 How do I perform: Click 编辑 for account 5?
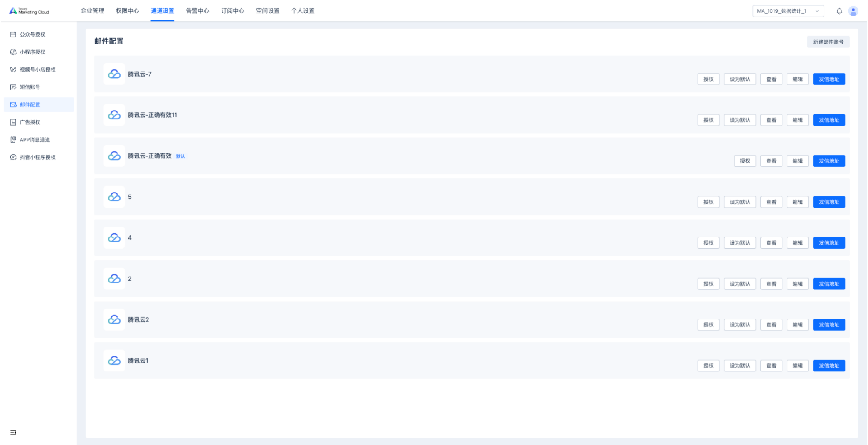797,202
